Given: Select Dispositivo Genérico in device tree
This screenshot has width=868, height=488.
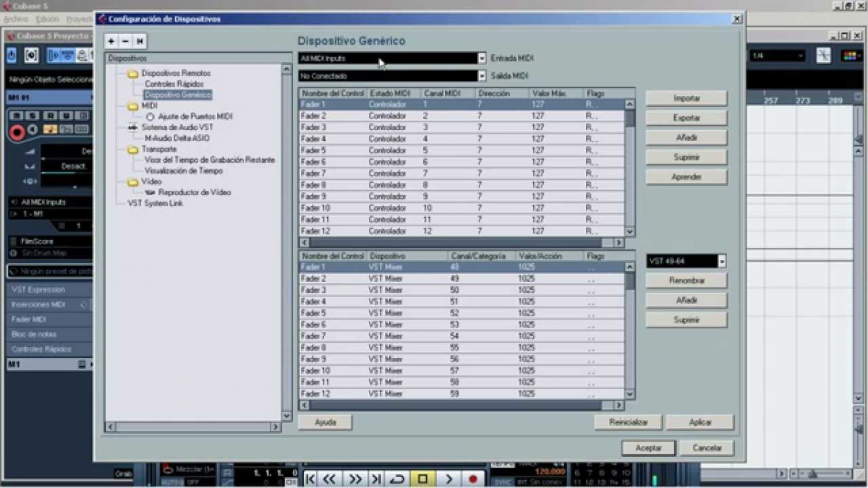Looking at the screenshot, I should (178, 95).
